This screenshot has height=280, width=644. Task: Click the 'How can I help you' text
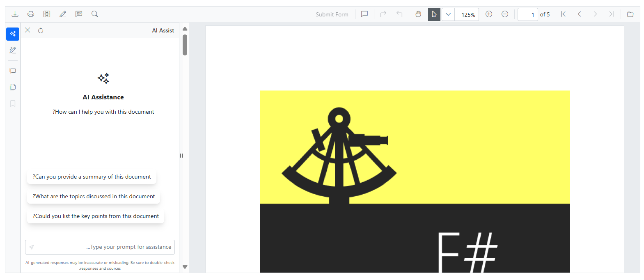coord(103,112)
